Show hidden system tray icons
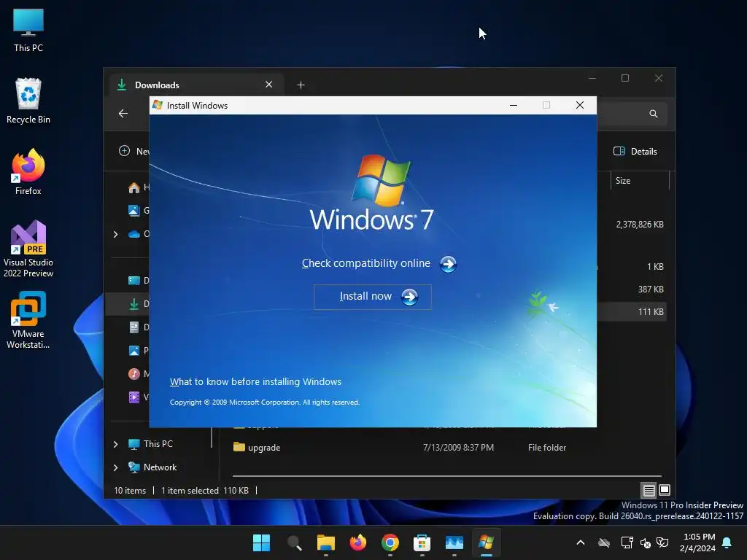The width and height of the screenshot is (747, 560). coord(580,542)
